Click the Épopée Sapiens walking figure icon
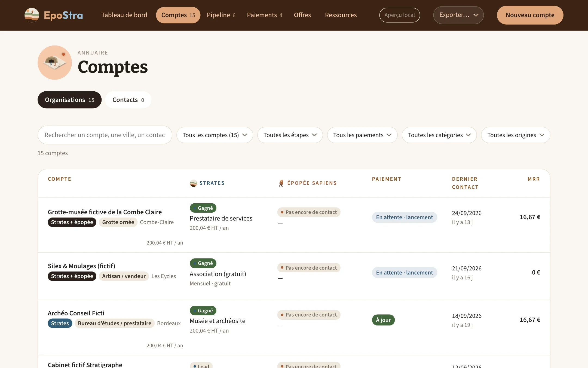This screenshot has height=368, width=588. tap(281, 183)
